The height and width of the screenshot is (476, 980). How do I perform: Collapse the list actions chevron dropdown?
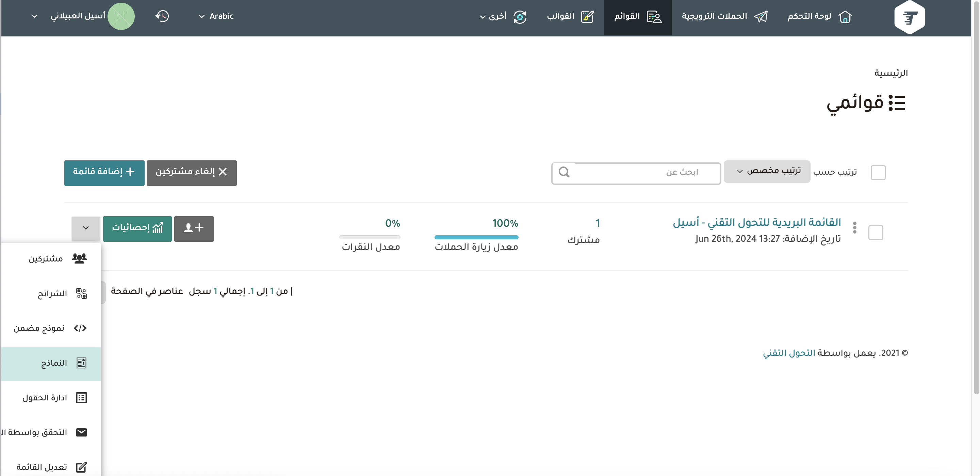86,228
